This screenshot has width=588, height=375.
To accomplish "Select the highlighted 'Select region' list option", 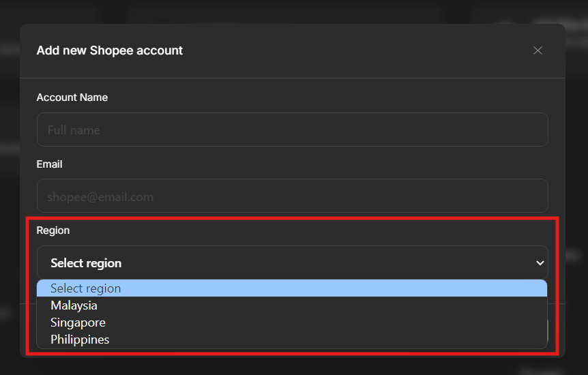I will pos(86,288).
